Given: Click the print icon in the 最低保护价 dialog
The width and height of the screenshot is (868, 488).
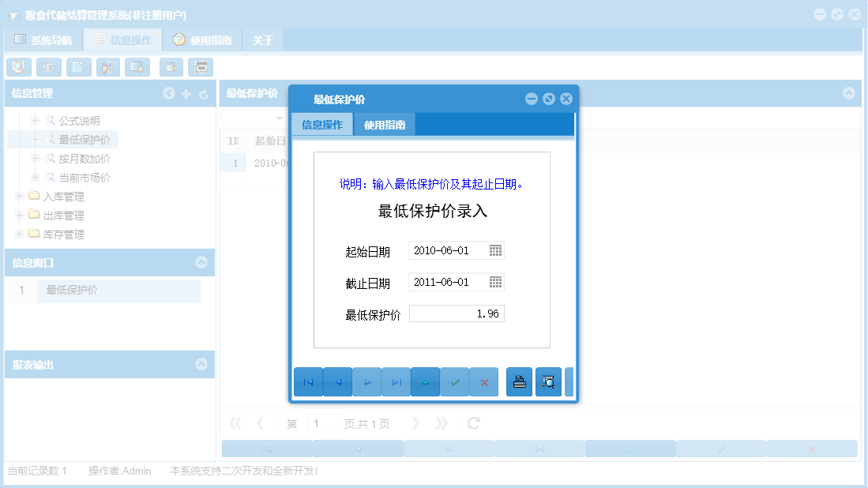Looking at the screenshot, I should coord(519,381).
